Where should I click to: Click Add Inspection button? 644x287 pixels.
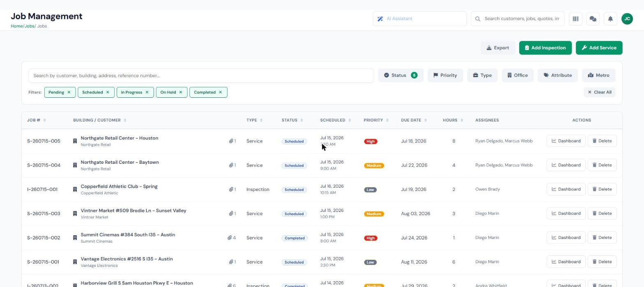[x=545, y=48]
